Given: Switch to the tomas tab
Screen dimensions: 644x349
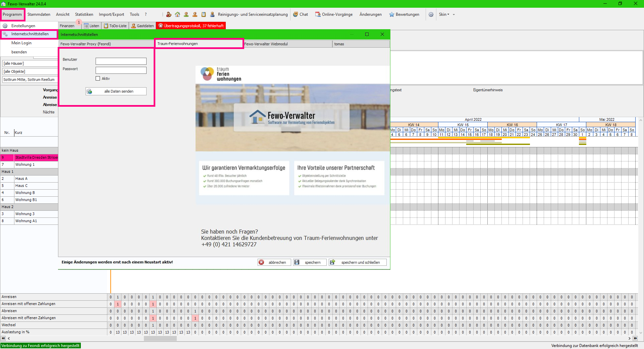Looking at the screenshot, I should pyautogui.click(x=361, y=44).
